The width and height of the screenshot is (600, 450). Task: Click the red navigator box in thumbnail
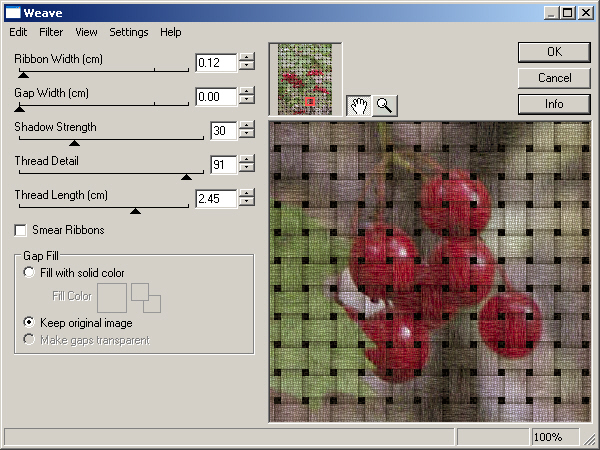point(310,102)
